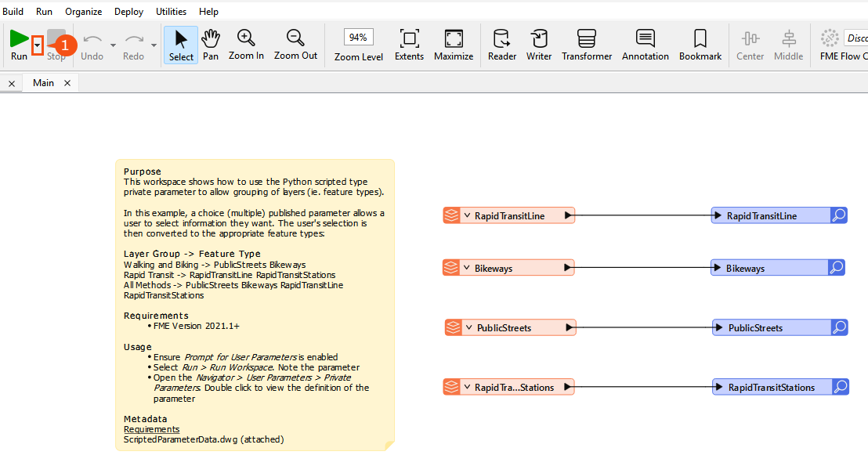This screenshot has width=868, height=466.
Task: Click the Zoom Out magnifier tool
Action: click(295, 44)
